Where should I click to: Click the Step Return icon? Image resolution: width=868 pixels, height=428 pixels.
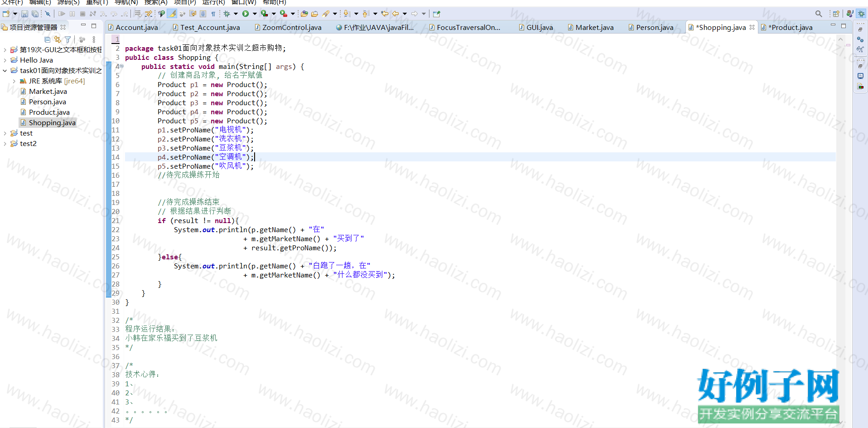[124, 14]
